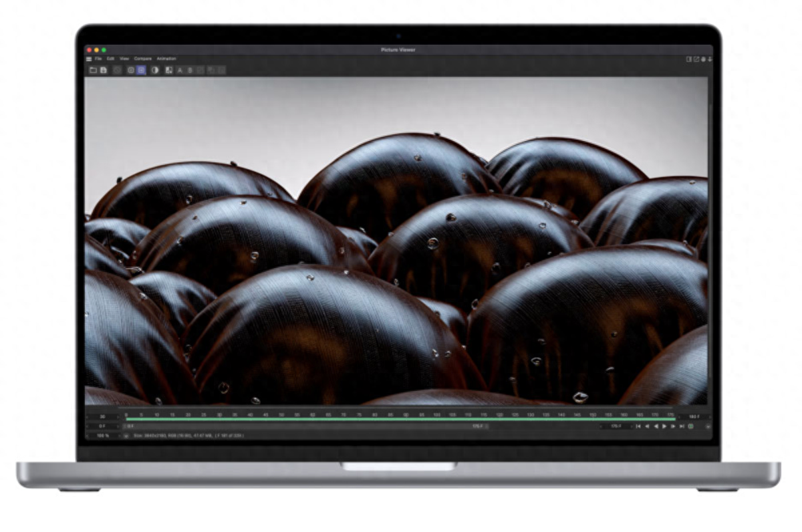Open the Animation menu
The image size is (802, 532).
[x=166, y=58]
